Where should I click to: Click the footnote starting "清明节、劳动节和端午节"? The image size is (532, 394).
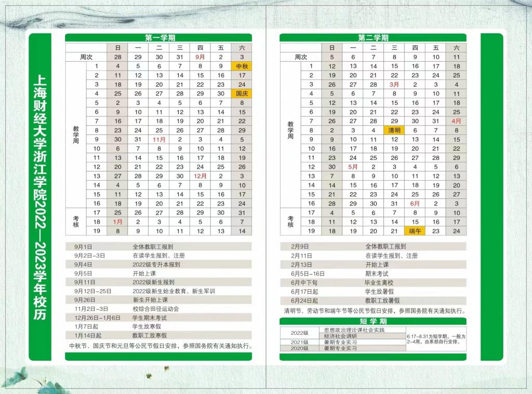[x=375, y=310]
